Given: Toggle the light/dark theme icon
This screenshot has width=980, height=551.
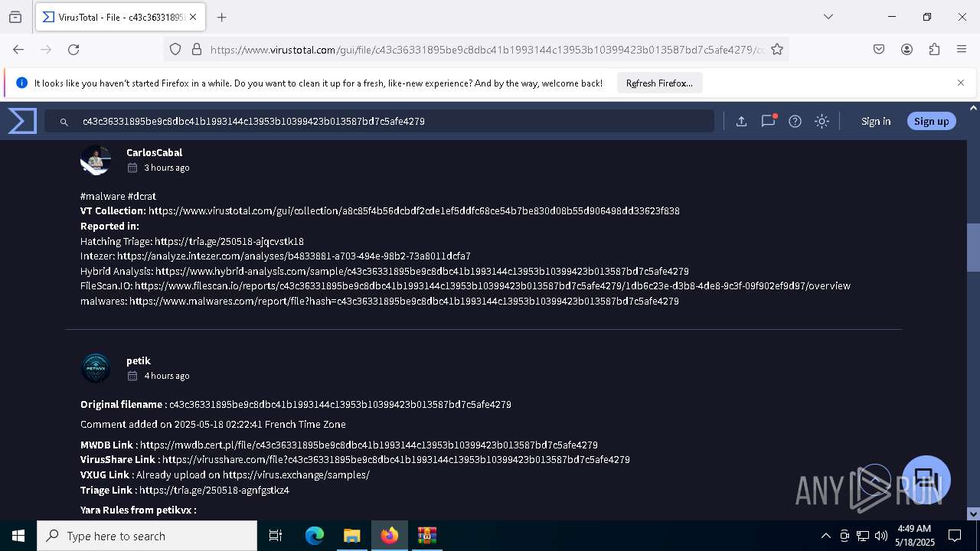Looking at the screenshot, I should point(822,121).
